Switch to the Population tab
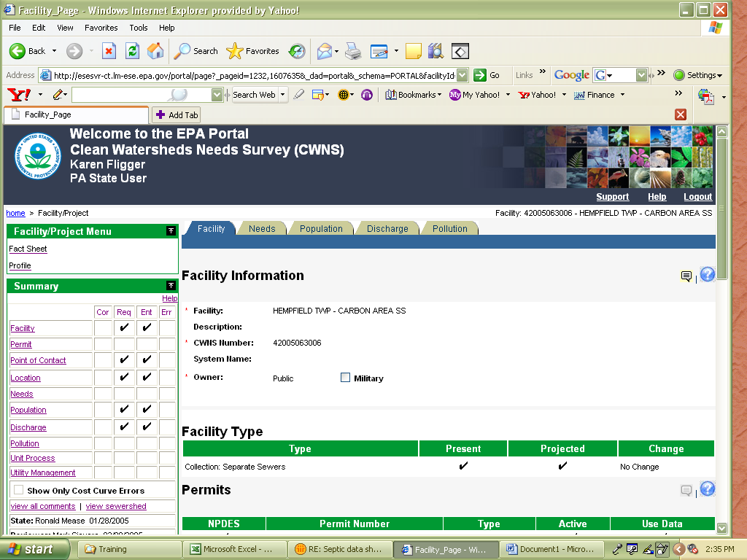Image resolution: width=747 pixels, height=560 pixels. pos(321,228)
